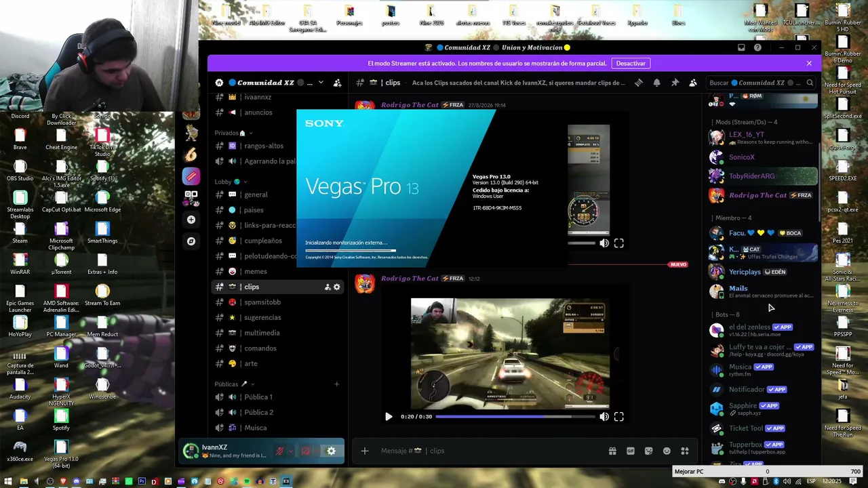Viewport: 868px width, 488px height.
Task: Click Add a Server plus icon
Action: [191, 220]
